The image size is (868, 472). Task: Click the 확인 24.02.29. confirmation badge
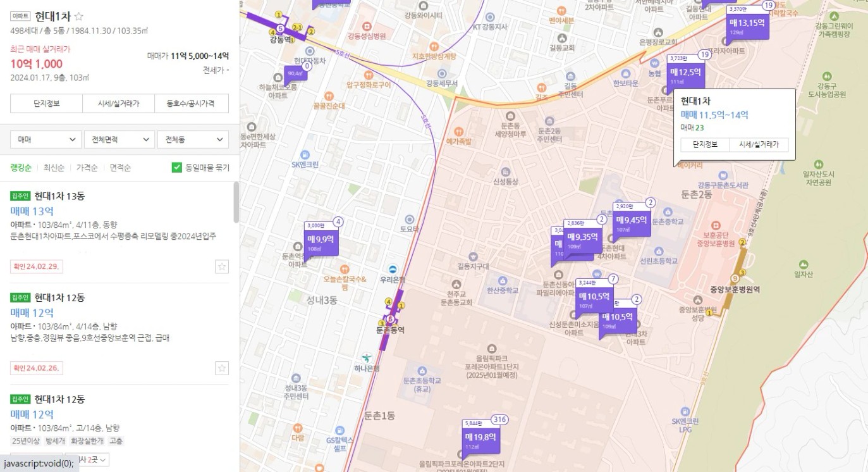tap(36, 266)
